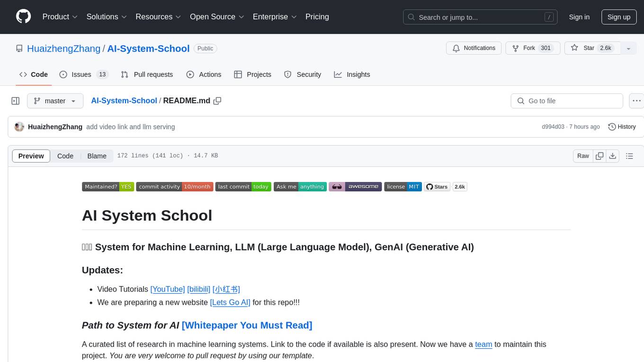Open the Issues tab

click(84, 74)
